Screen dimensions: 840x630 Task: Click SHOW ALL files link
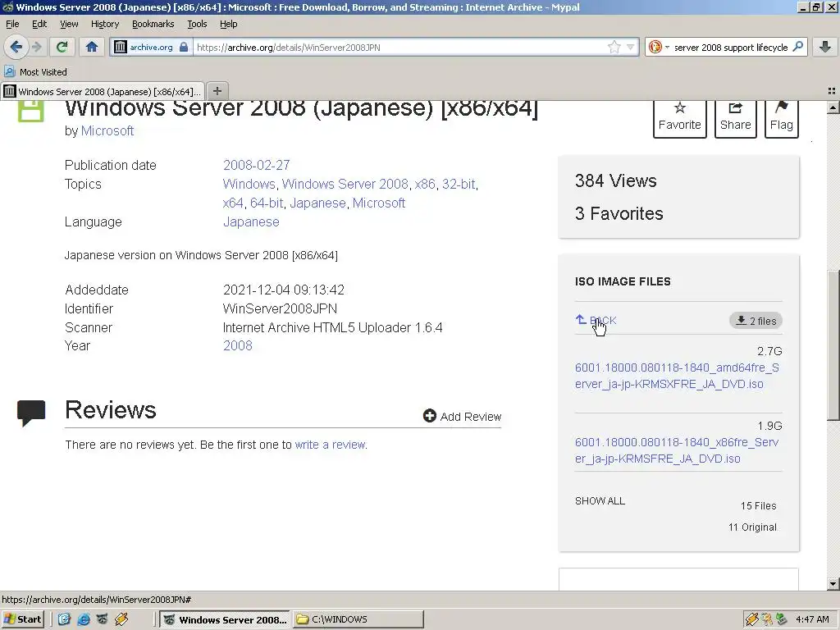point(600,501)
